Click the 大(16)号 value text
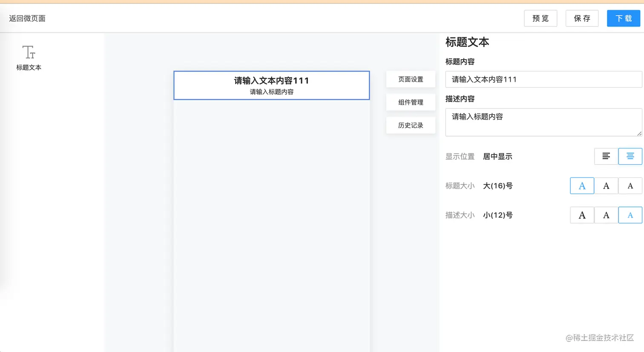This screenshot has width=644, height=352. tap(498, 186)
